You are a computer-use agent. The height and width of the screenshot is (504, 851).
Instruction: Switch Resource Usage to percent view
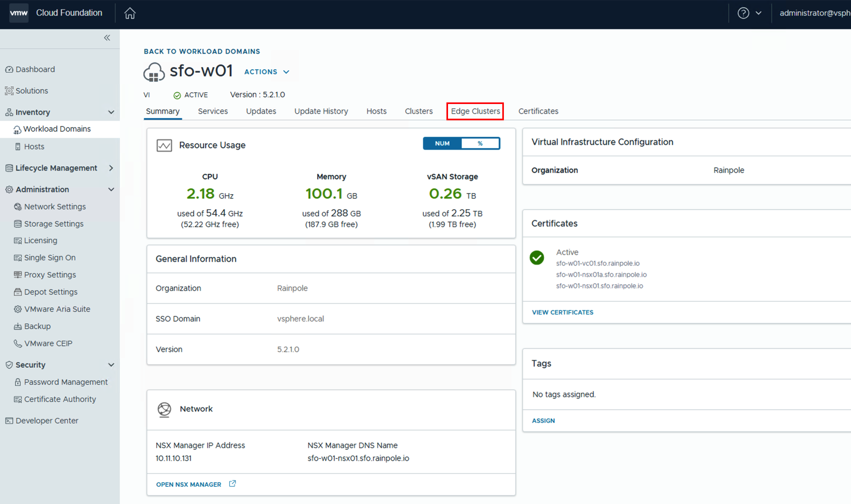click(480, 144)
